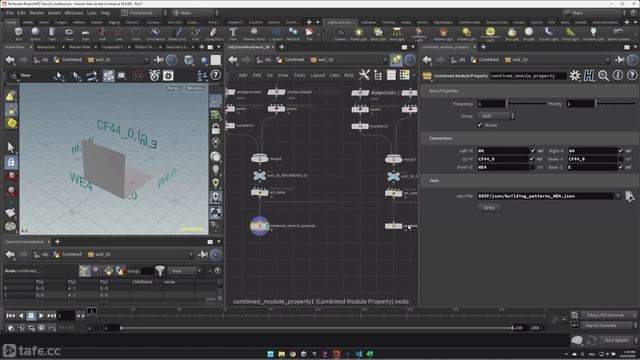Open the Windows menu
Viewport: 640px width, 360px height.
(x=73, y=13)
